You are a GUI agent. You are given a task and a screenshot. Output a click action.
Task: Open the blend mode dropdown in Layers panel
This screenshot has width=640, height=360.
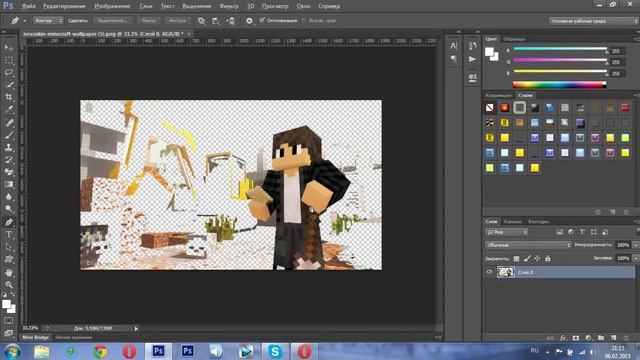tap(528, 245)
